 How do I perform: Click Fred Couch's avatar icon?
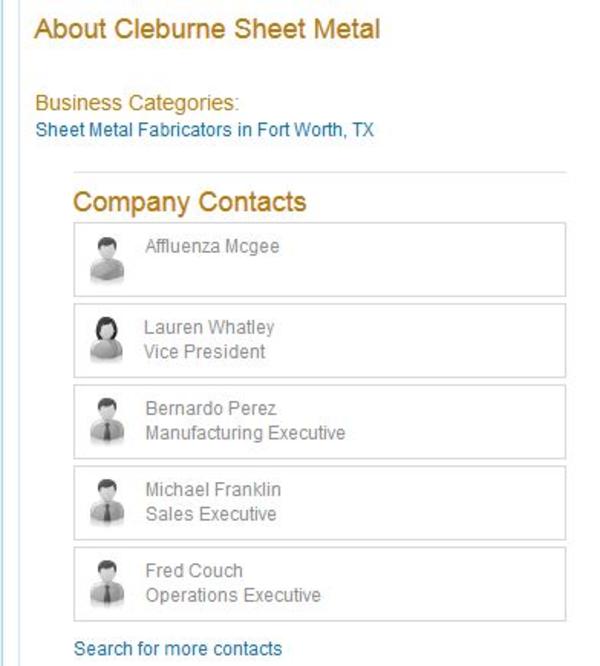pos(107,583)
